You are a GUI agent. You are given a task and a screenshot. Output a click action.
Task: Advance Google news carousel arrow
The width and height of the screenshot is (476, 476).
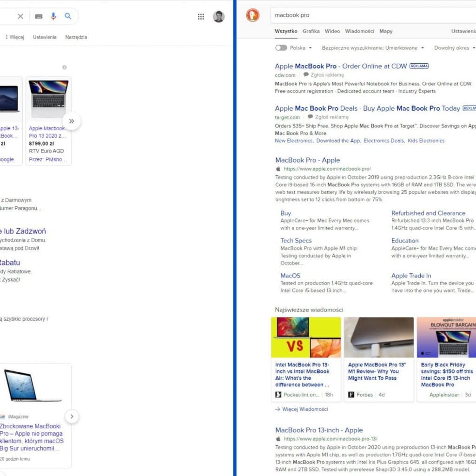tap(72, 416)
